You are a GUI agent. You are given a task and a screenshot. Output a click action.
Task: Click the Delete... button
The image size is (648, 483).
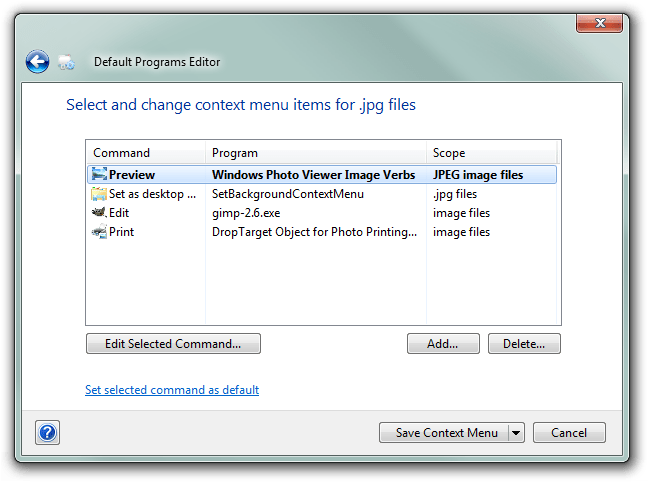pyautogui.click(x=524, y=344)
